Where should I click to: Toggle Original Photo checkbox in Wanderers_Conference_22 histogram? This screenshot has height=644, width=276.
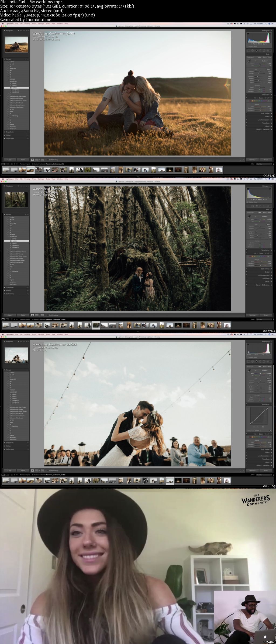coord(247,357)
